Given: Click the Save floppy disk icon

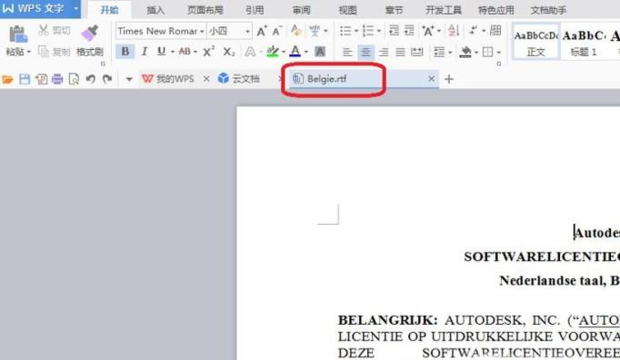Looking at the screenshot, I should tap(25, 79).
